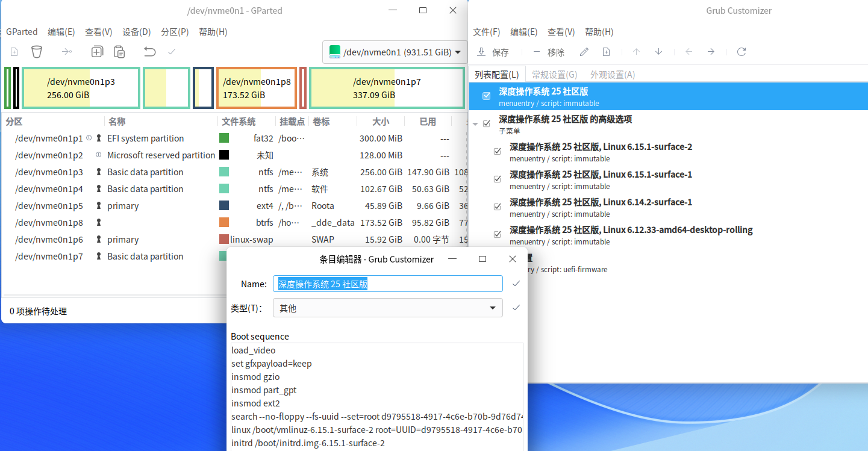Toggle the Linux 6.15.1-surface-1 entry checkbox

coord(497,179)
